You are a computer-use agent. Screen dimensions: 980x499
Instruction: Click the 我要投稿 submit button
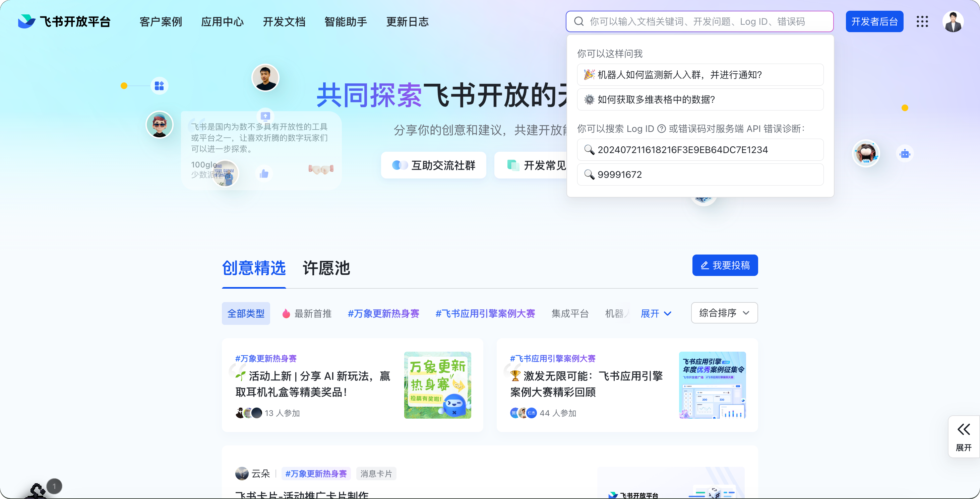click(x=725, y=265)
